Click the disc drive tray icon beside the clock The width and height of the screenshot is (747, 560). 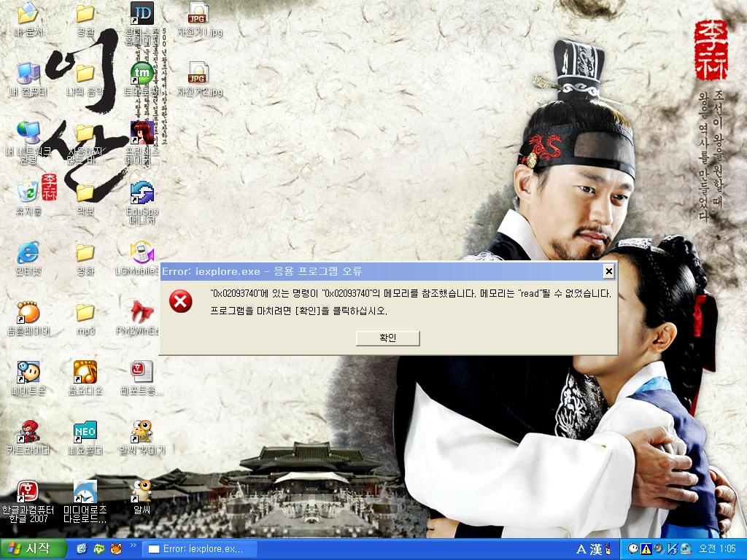point(686,549)
